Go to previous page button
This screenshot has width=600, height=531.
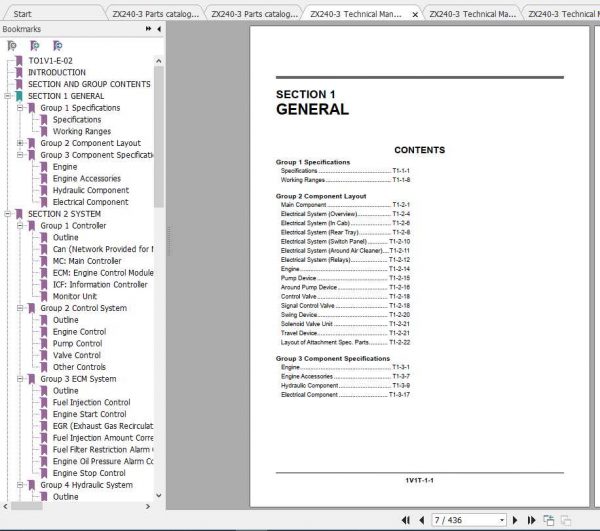(x=422, y=520)
